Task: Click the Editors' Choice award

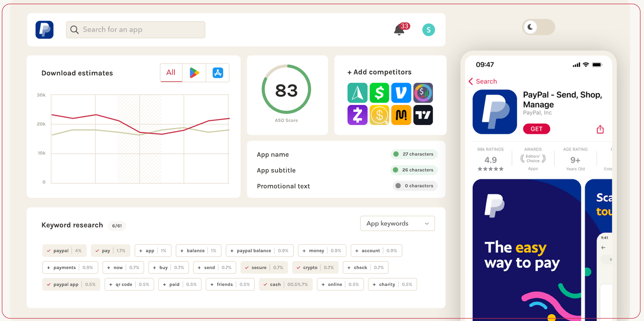Action: 533,159
